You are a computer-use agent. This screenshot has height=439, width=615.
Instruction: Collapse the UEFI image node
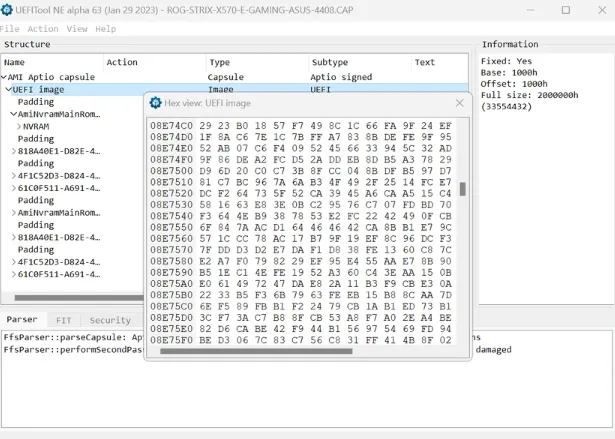(9, 89)
